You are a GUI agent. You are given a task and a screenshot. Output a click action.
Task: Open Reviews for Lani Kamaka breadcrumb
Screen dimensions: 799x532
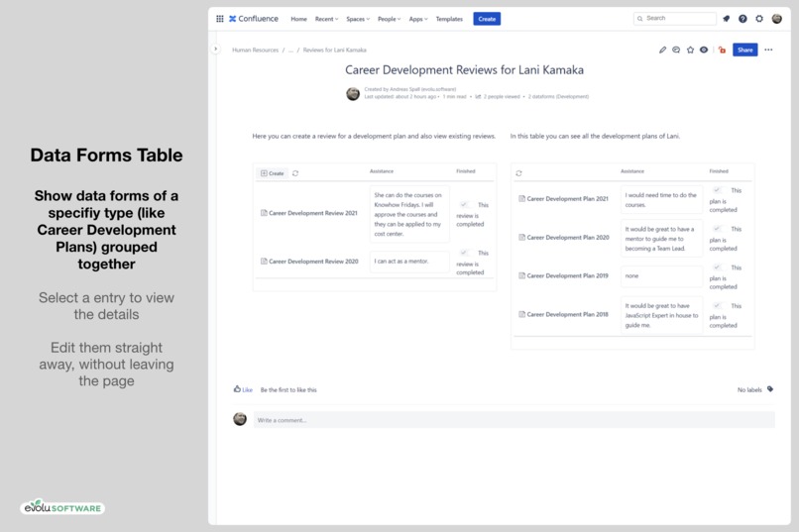tap(335, 50)
